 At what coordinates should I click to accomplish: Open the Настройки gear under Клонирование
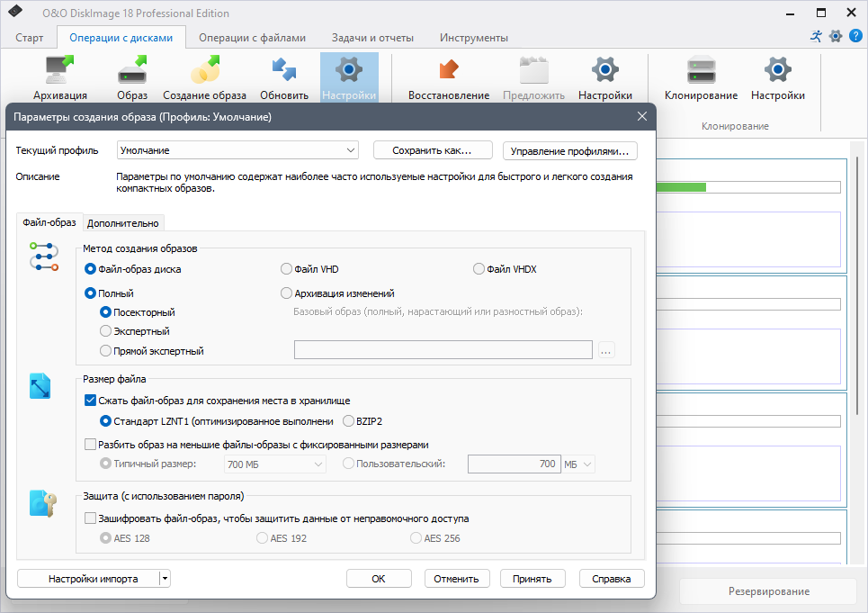click(778, 70)
